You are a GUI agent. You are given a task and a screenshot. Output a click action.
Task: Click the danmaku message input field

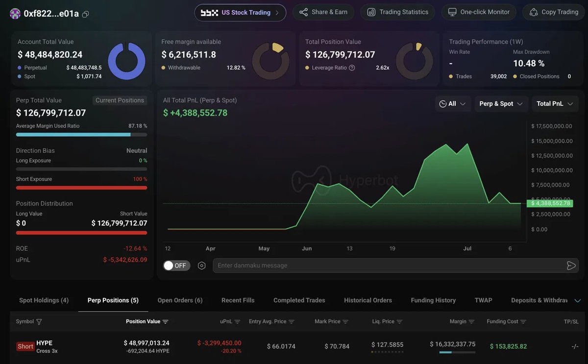click(390, 266)
